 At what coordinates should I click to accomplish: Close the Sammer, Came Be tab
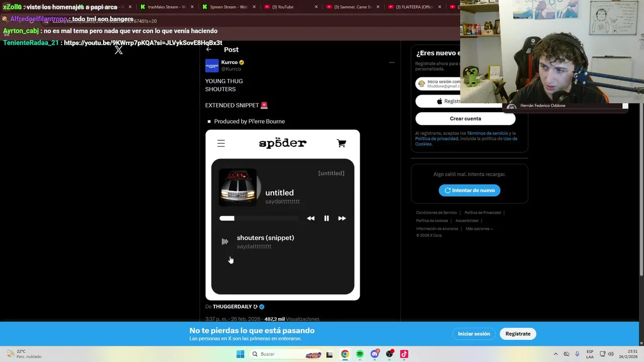click(x=378, y=7)
